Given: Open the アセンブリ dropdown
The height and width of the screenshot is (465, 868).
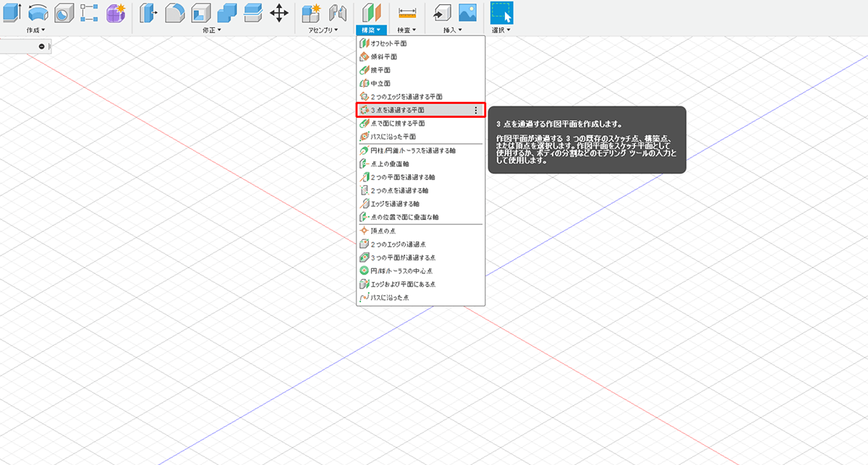Looking at the screenshot, I should point(325,30).
